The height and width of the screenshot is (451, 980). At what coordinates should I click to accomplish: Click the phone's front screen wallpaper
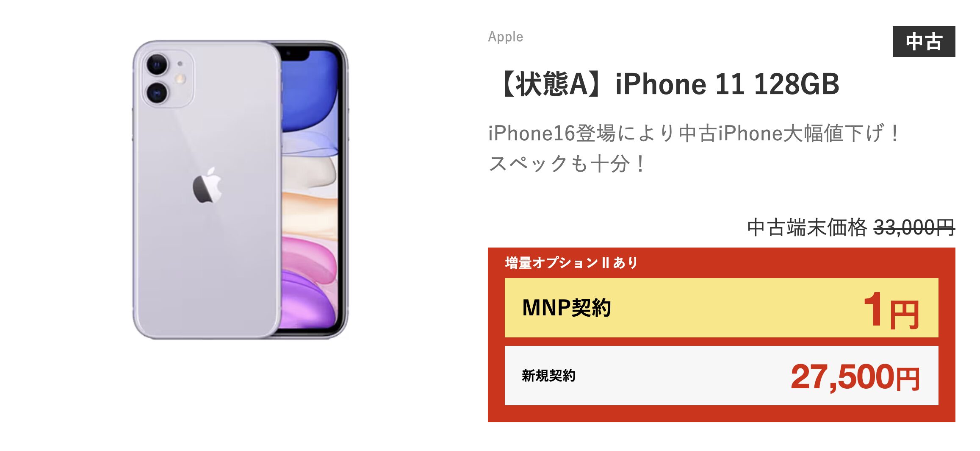pos(311,190)
